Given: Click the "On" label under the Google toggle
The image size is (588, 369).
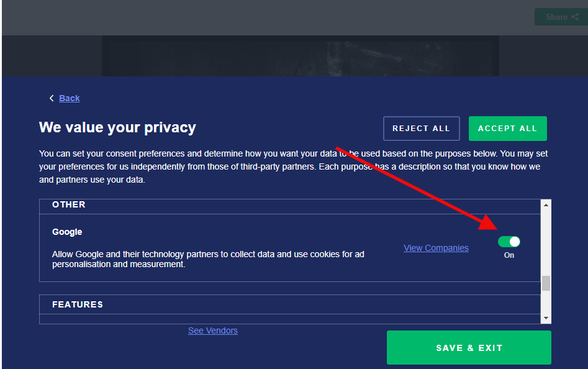Looking at the screenshot, I should [x=509, y=255].
